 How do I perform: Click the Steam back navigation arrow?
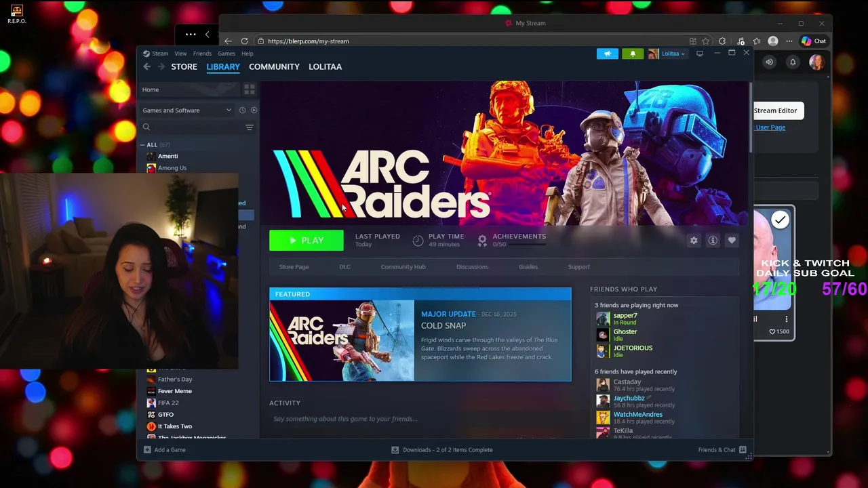click(146, 66)
